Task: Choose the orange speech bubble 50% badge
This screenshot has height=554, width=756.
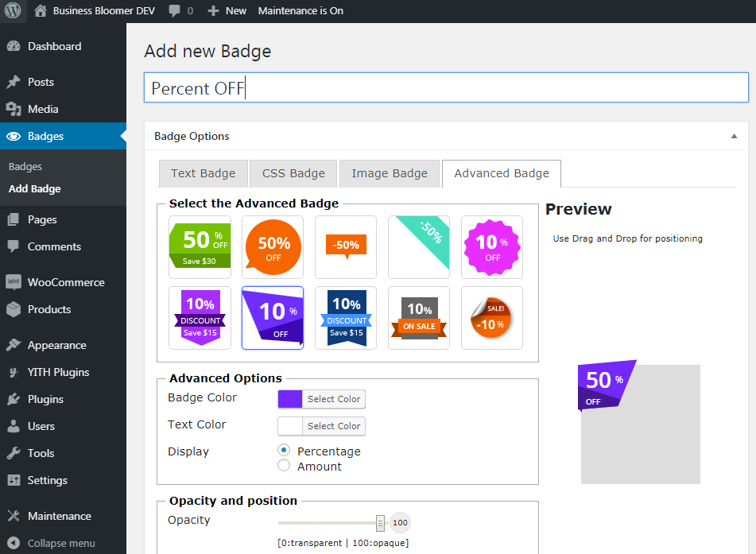Action: click(x=273, y=246)
